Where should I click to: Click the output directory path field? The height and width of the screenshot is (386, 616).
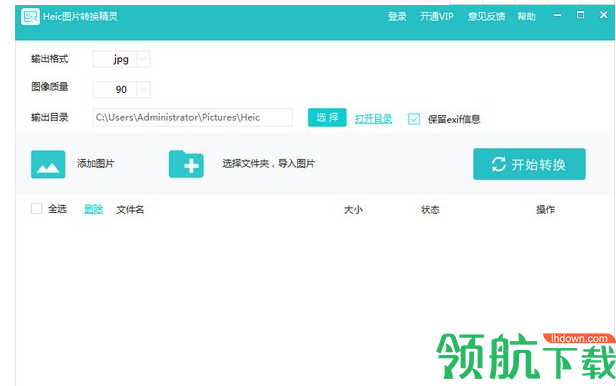click(192, 117)
